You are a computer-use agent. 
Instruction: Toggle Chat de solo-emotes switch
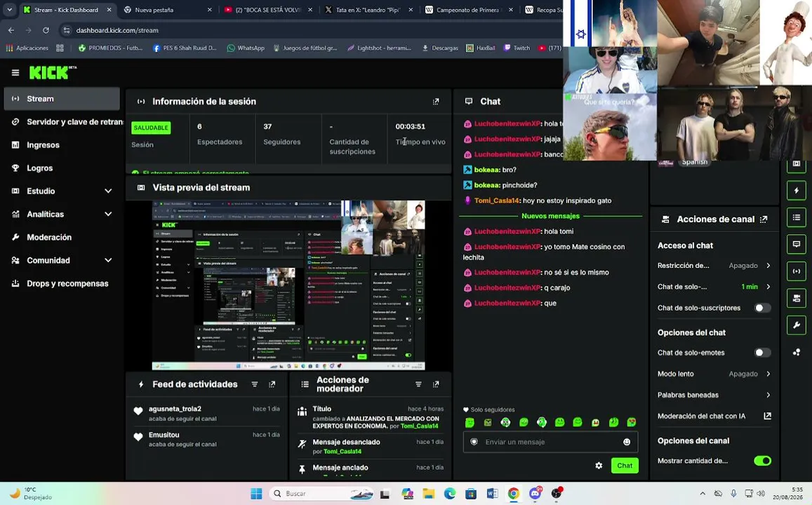pyautogui.click(x=762, y=353)
